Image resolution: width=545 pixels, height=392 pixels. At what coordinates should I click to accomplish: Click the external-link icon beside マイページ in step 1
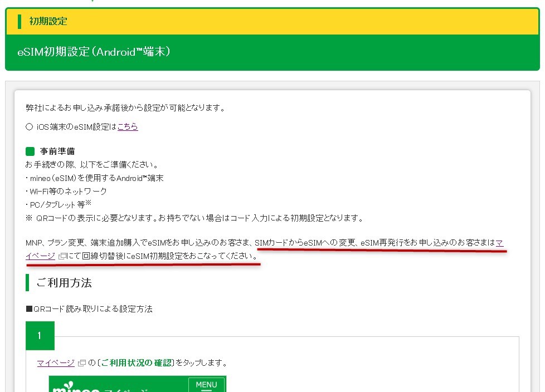tap(82, 363)
